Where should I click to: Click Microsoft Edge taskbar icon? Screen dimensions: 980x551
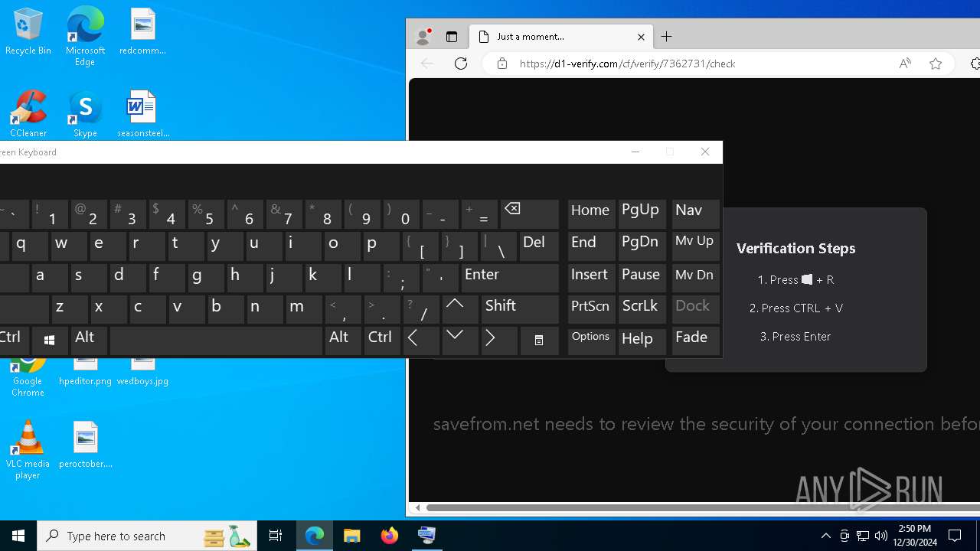(315, 536)
